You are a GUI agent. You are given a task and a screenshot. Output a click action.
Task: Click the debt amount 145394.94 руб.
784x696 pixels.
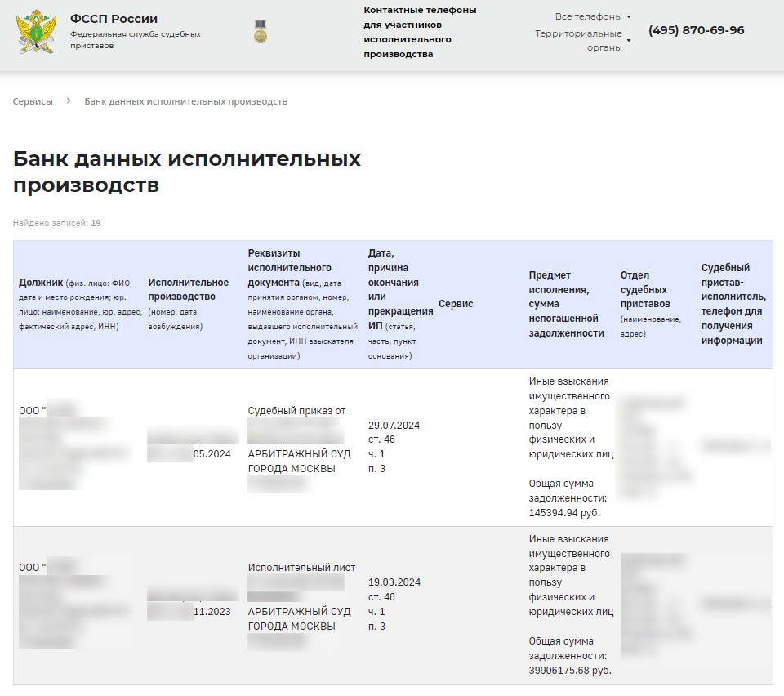pyautogui.click(x=564, y=512)
